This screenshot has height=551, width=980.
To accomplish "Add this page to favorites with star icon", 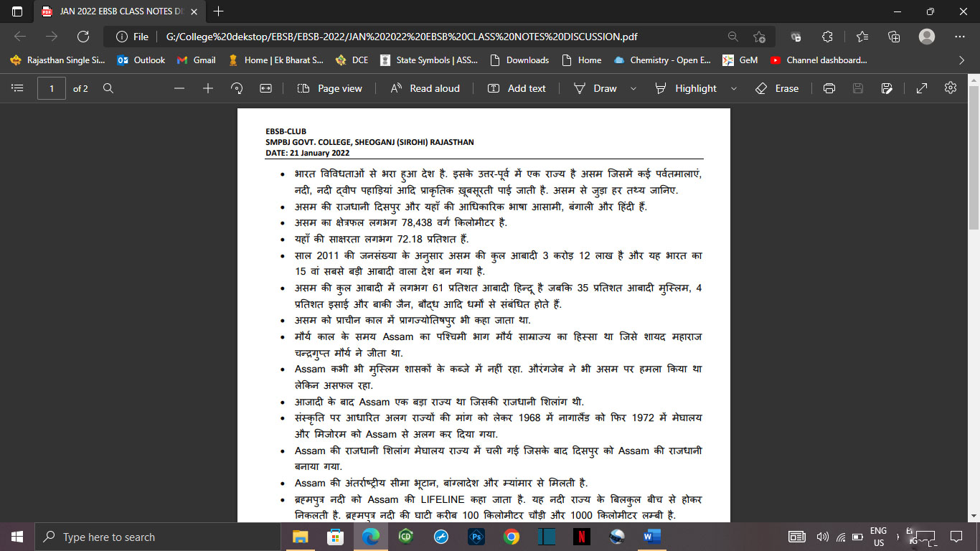I will pos(760,37).
